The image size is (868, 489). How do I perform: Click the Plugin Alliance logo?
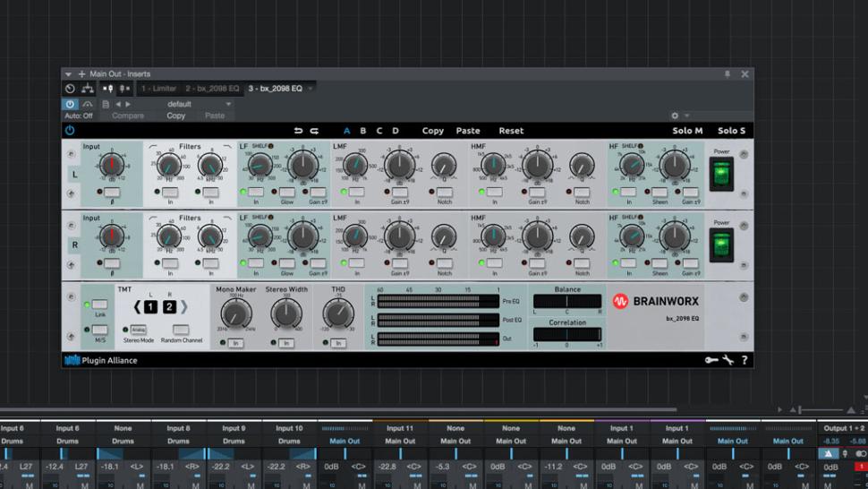(101, 361)
